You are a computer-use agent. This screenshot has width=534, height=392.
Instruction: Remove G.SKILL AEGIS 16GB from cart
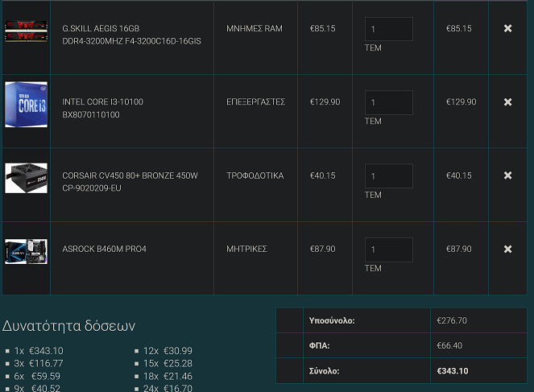507,28
